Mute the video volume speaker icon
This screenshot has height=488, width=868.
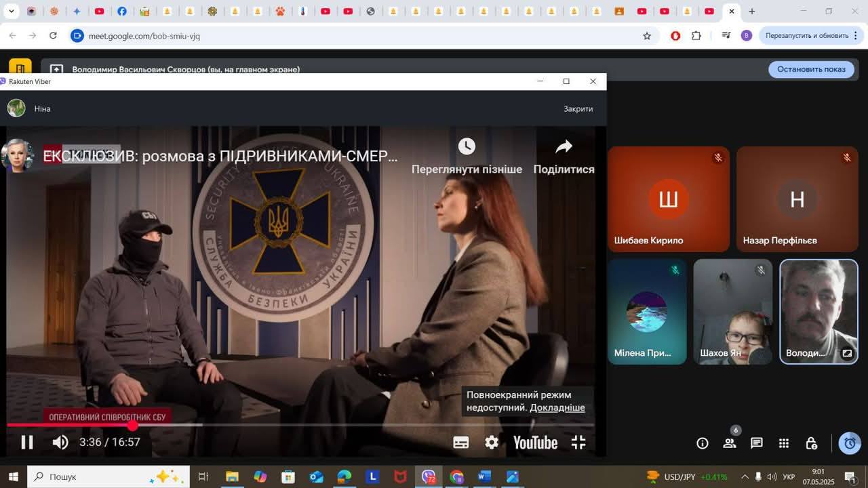coord(60,443)
